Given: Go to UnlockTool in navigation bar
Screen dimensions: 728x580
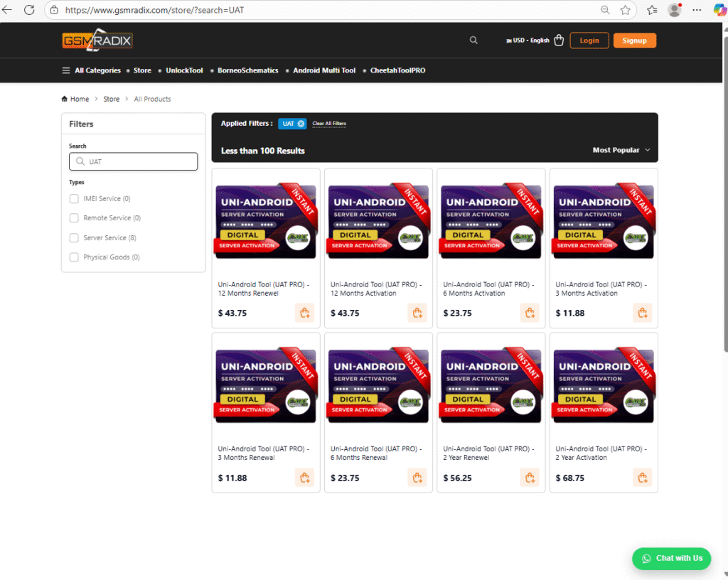Looking at the screenshot, I should pyautogui.click(x=184, y=70).
